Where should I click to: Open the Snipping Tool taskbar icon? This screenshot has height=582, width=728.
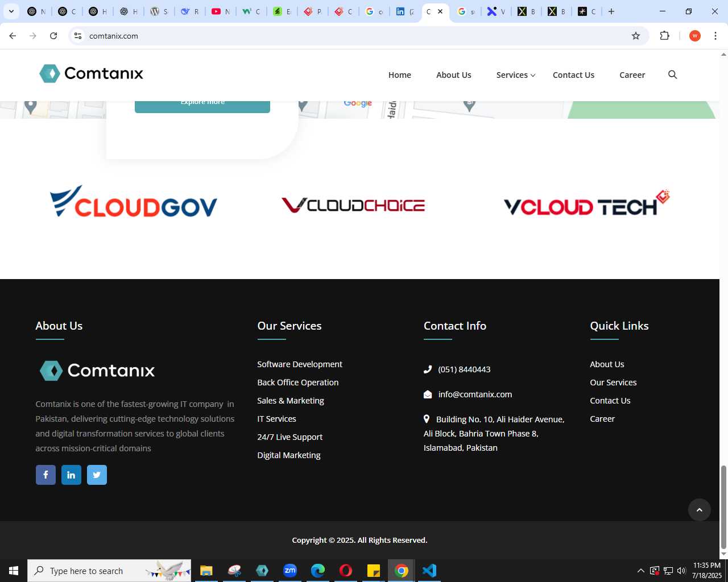click(x=234, y=571)
